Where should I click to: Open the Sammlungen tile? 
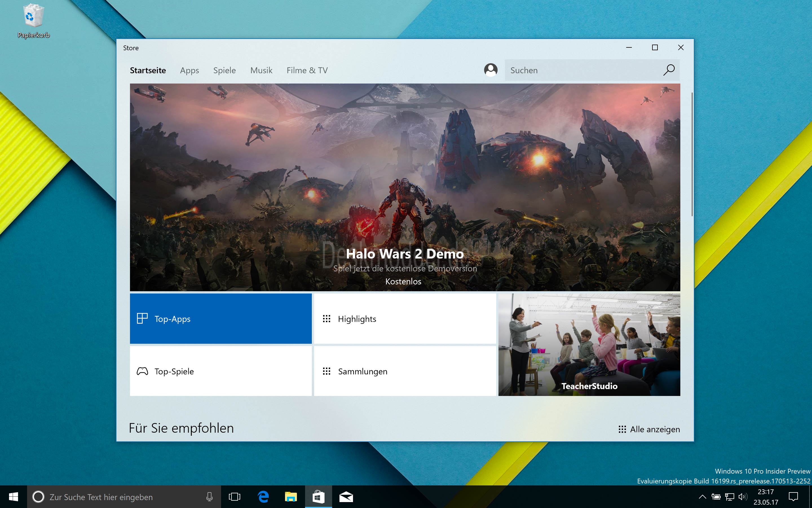405,371
